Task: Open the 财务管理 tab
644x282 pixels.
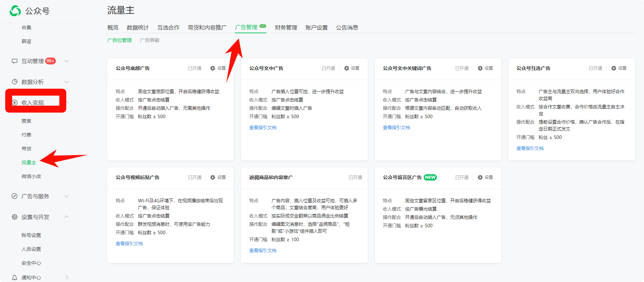Action: click(x=286, y=27)
